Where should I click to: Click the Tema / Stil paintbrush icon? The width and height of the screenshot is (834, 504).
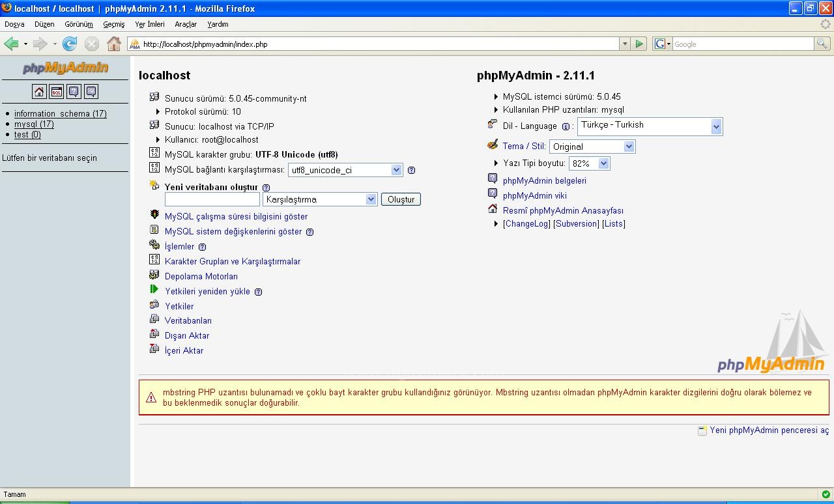493,145
